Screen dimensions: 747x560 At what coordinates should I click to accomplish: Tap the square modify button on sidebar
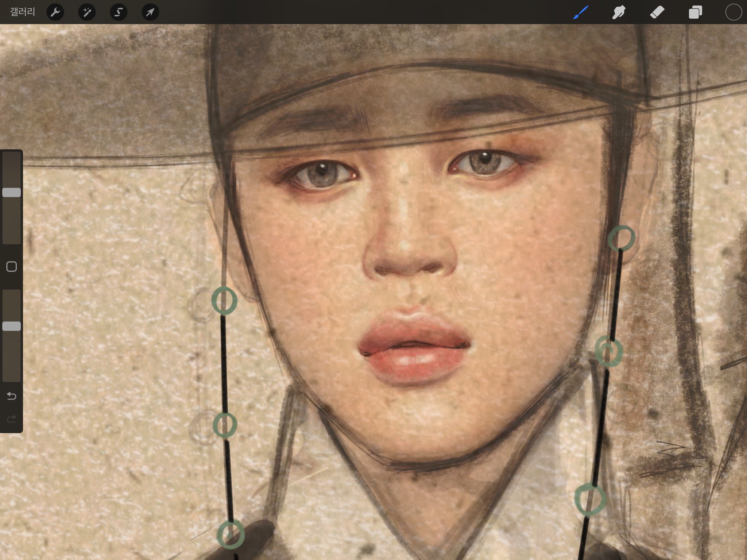[12, 267]
